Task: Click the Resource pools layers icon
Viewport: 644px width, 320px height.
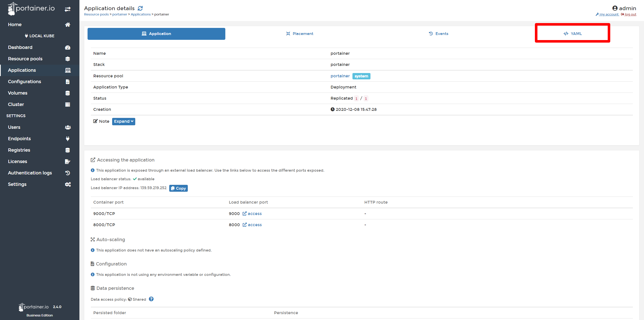Action: [67, 59]
